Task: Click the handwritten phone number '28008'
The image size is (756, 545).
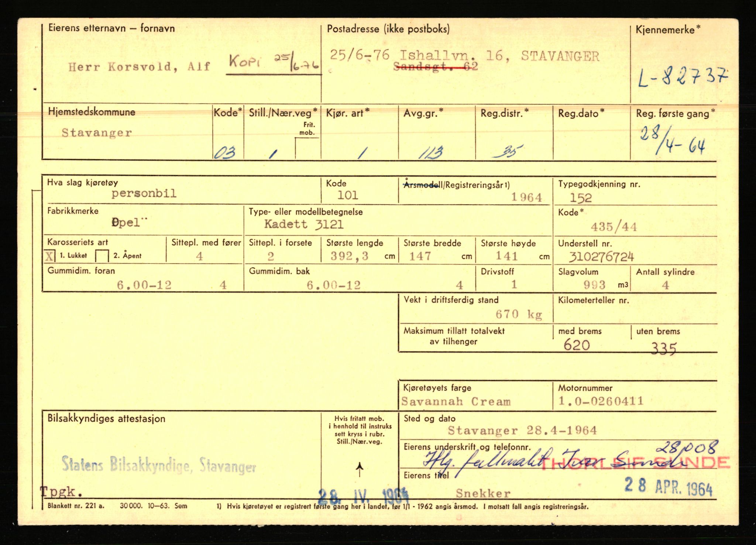Action: point(687,448)
